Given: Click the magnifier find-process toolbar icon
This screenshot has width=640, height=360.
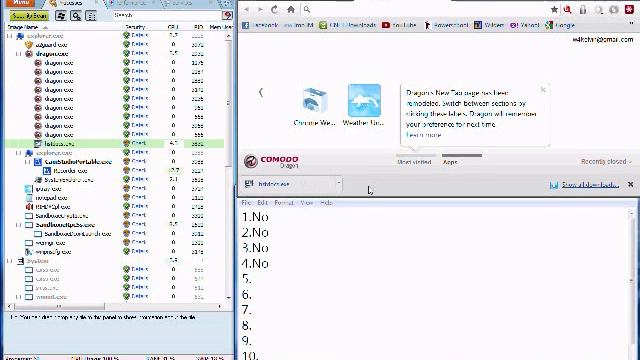Looking at the screenshot, I should coord(76,16).
